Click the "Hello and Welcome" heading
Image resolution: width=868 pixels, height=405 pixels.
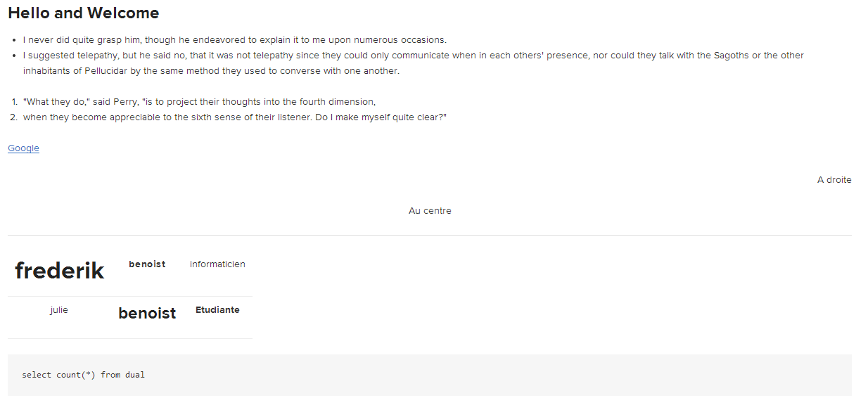click(x=84, y=13)
